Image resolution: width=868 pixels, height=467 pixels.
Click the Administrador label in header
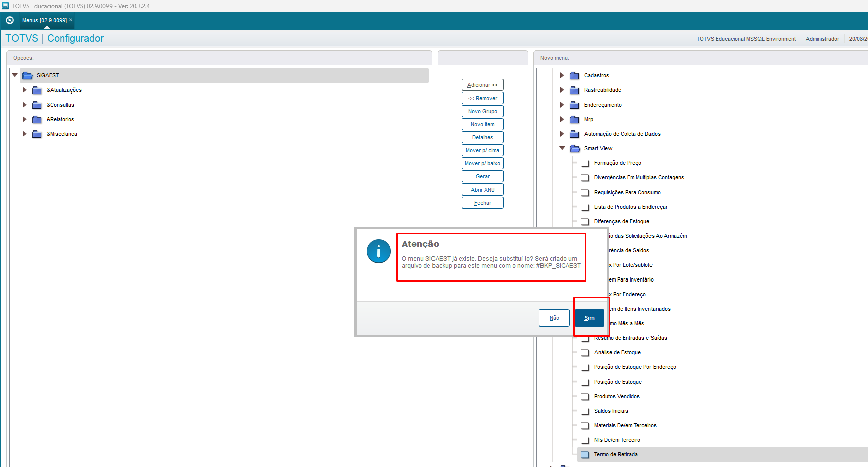pyautogui.click(x=822, y=39)
